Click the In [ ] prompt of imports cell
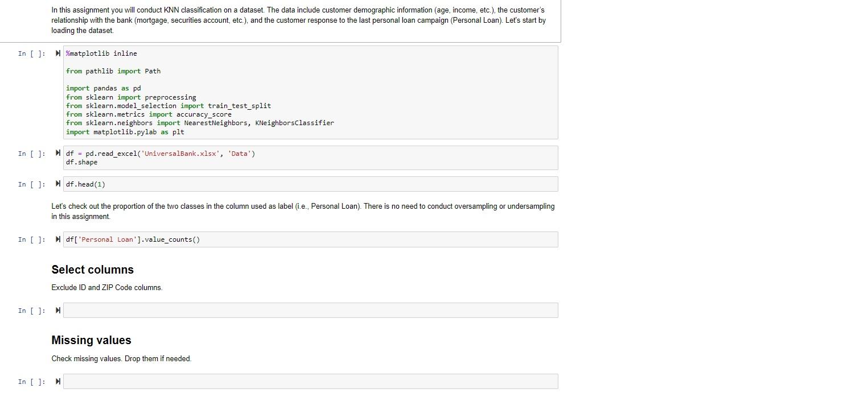Viewport: 868px width, 397px height. [31, 53]
